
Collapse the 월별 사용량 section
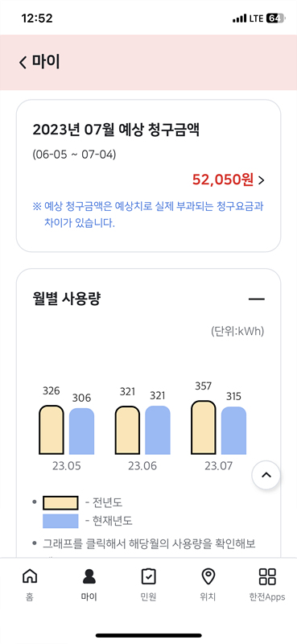pyautogui.click(x=256, y=299)
